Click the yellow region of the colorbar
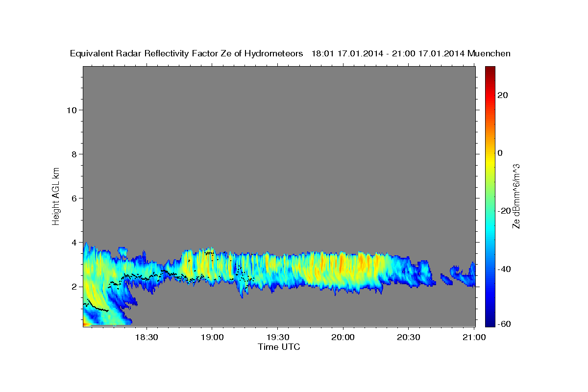The width and height of the screenshot is (588, 392). [x=490, y=162]
